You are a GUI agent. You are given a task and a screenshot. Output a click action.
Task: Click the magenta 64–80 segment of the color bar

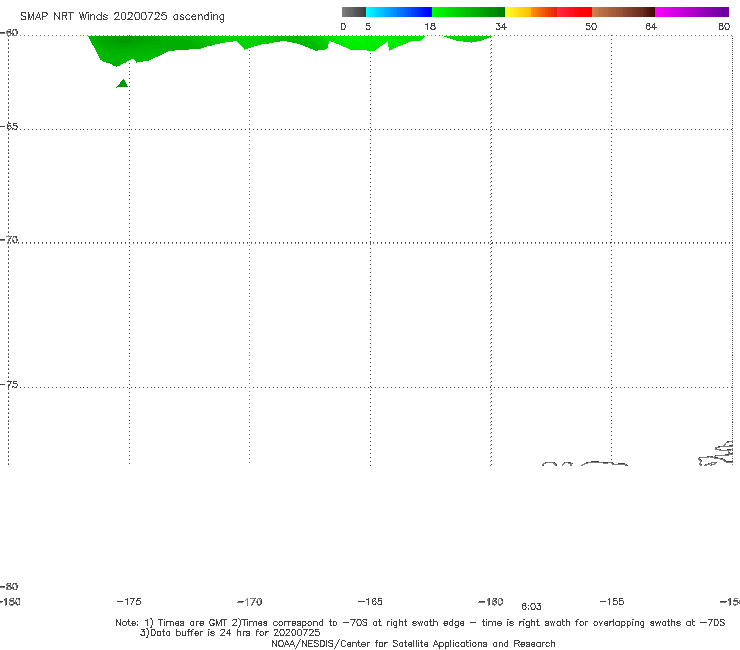point(692,12)
